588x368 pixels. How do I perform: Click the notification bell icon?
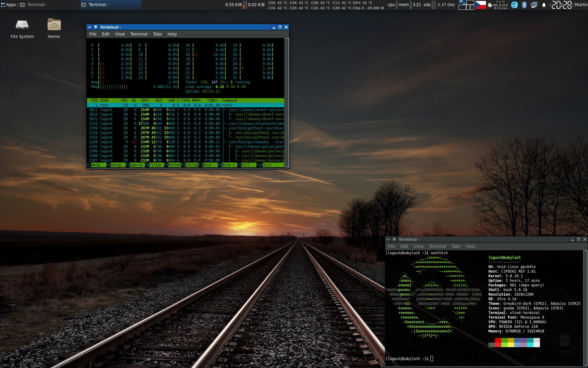click(544, 5)
